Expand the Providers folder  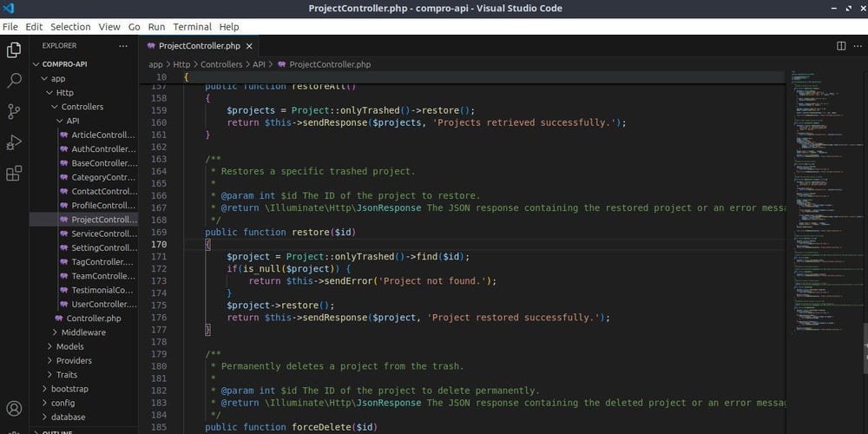(83, 360)
